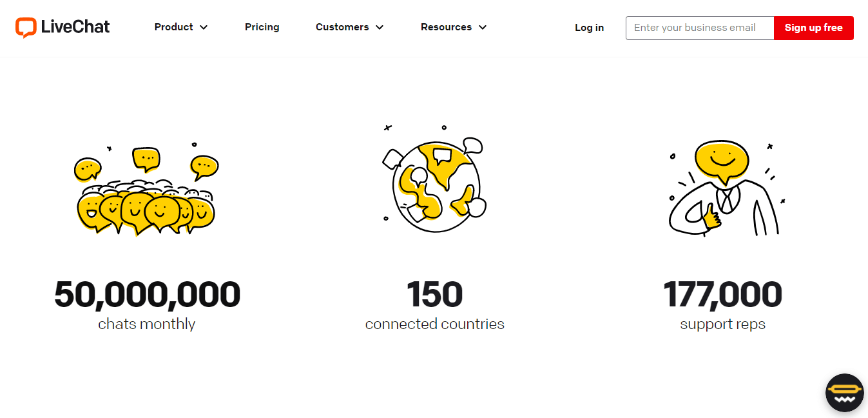
Task: Click the LiveChat wordmark text
Action: pos(75,27)
